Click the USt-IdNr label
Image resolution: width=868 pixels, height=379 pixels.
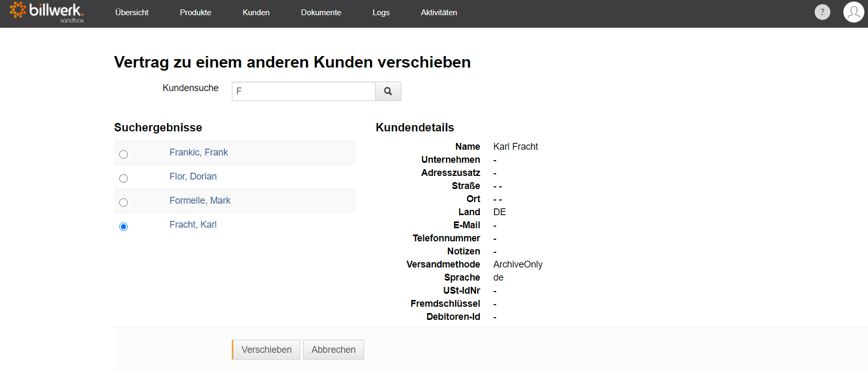click(x=461, y=291)
